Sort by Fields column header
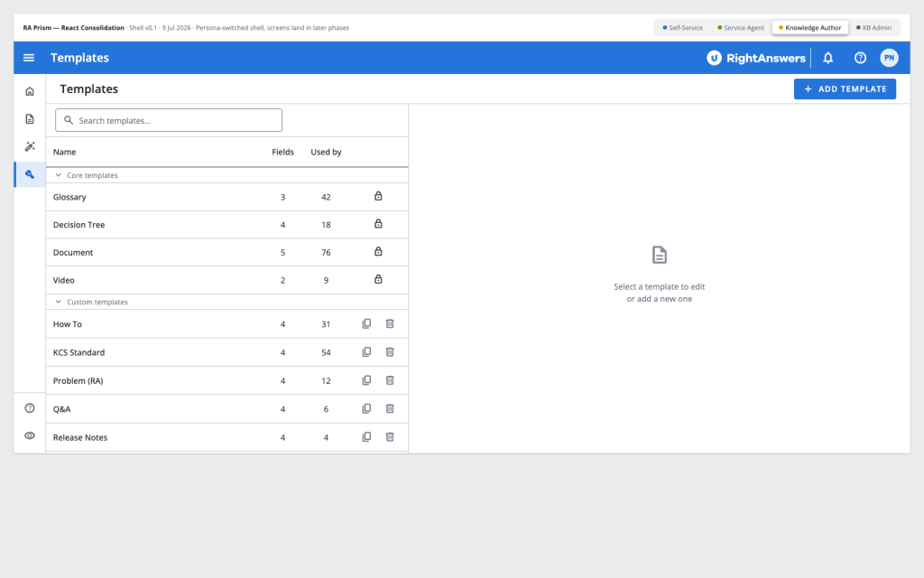Viewport: 924px width, 578px height. tap(282, 152)
